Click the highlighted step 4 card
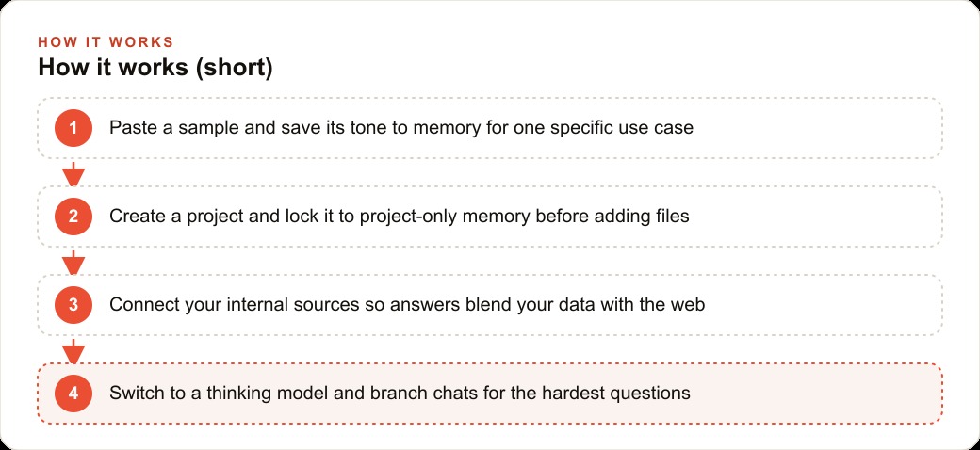Viewport: 980px width, 450px height. [490, 394]
